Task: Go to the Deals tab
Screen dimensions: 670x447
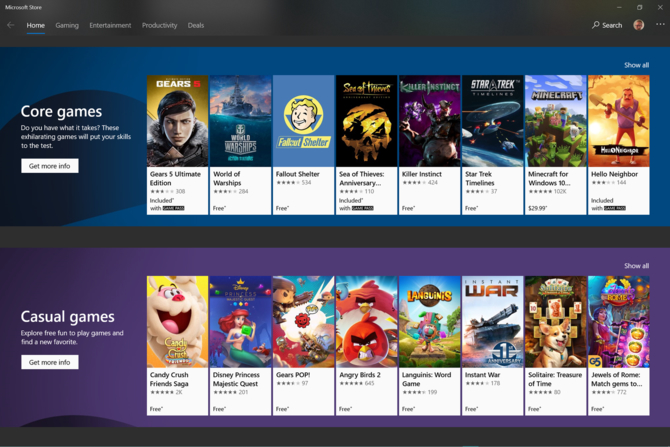Action: point(196,25)
